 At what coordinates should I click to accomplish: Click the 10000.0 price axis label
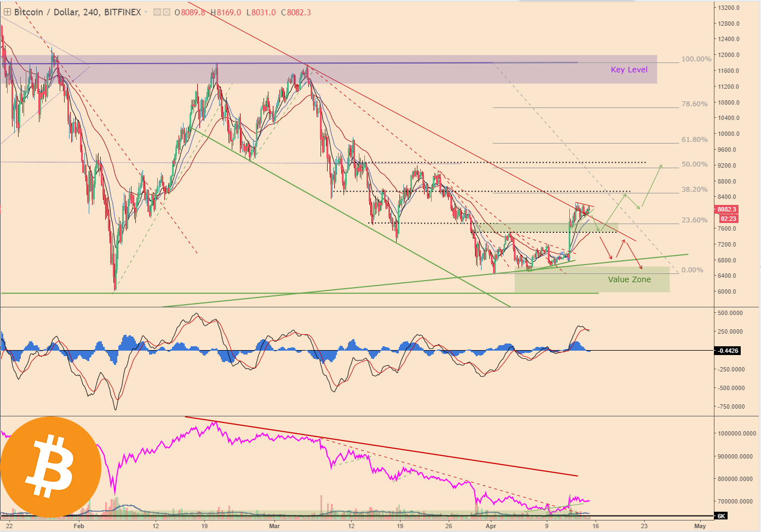tap(729, 134)
